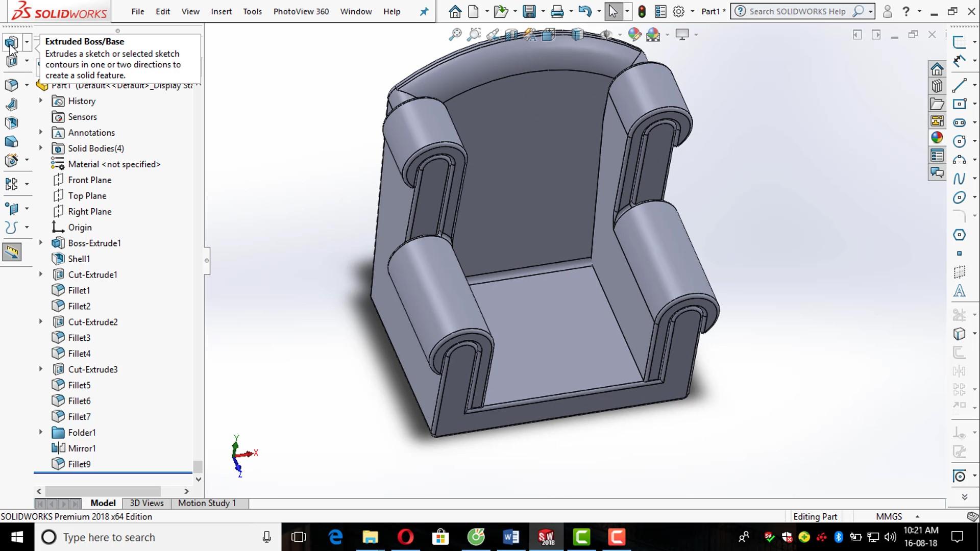Expand the Boss-Extrude1 feature
The image size is (980, 551).
coord(41,243)
